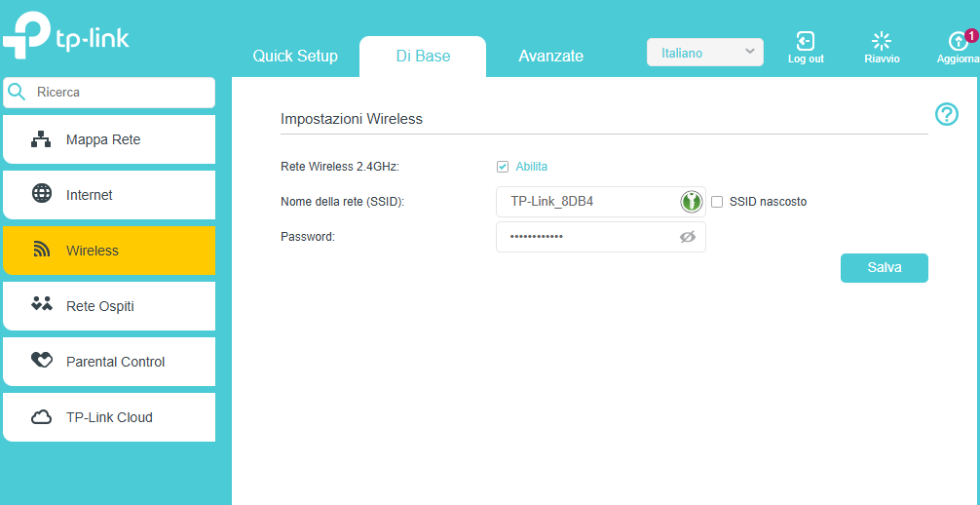Click the Rete Wireless 2.4GHz label
Image resolution: width=980 pixels, height=505 pixels.
340,167
